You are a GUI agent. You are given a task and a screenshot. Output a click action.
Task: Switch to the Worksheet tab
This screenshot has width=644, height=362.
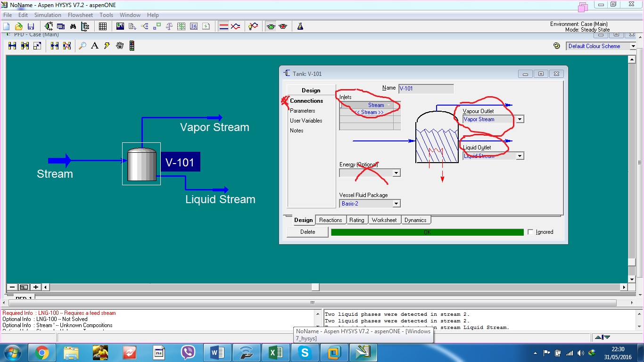pyautogui.click(x=385, y=220)
